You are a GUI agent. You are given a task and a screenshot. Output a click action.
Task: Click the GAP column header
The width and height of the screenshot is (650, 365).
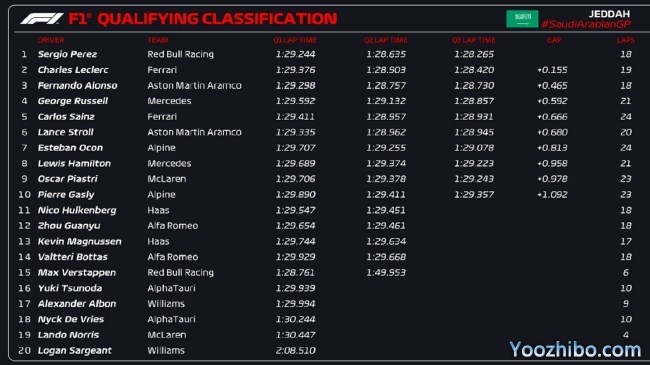tap(554, 40)
